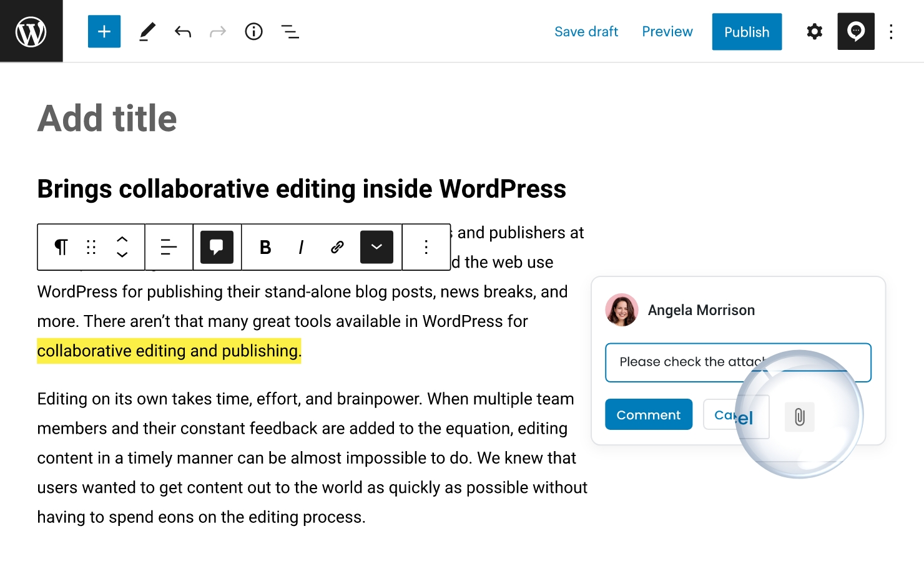Viewport: 924px width, 574px height.
Task: Redo the last undone change
Action: coord(218,31)
